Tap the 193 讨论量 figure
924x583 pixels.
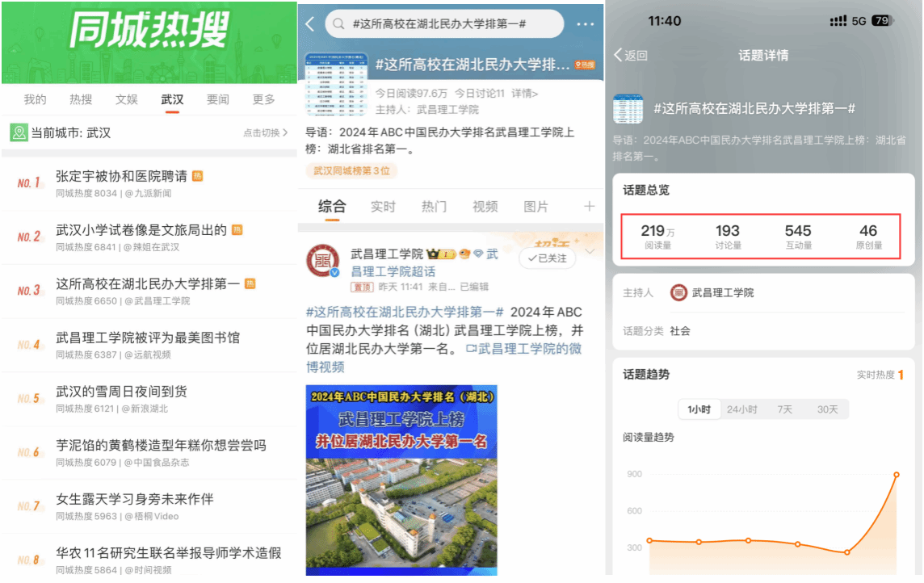tap(728, 237)
